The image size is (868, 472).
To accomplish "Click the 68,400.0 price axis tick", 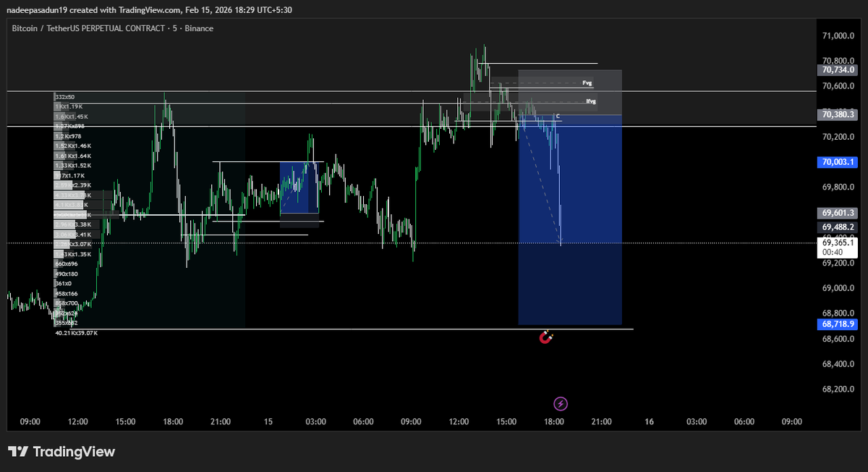I will 838,364.
